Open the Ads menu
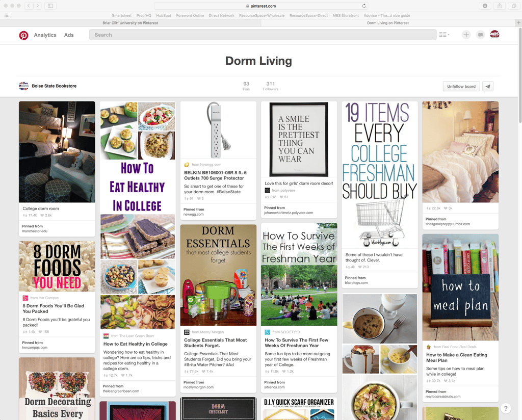The width and height of the screenshot is (522, 420). (x=69, y=35)
